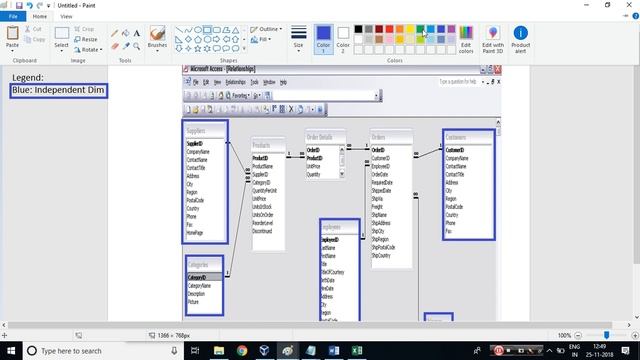The image size is (640, 360).
Task: Click the zoom out minus button
Action: (578, 336)
